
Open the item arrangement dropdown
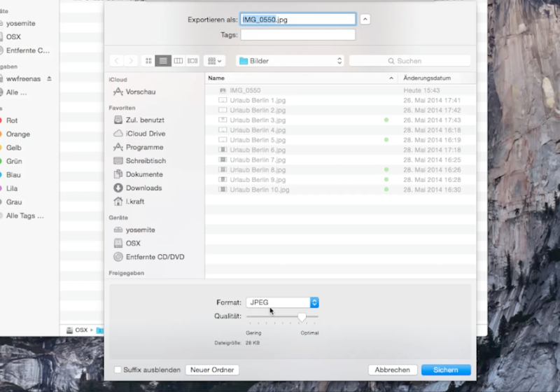(214, 61)
